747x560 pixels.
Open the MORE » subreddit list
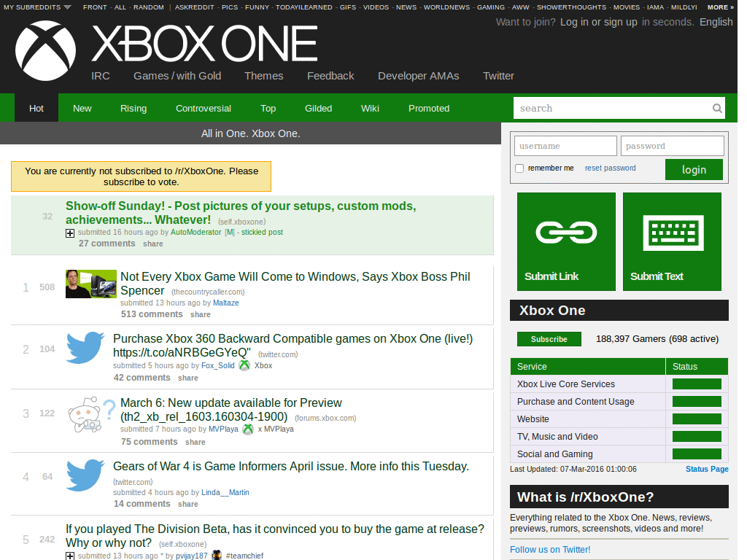point(720,7)
